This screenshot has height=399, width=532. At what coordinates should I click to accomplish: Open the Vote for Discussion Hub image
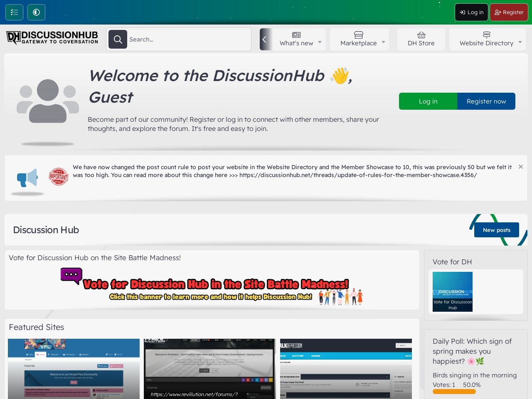pos(452,291)
